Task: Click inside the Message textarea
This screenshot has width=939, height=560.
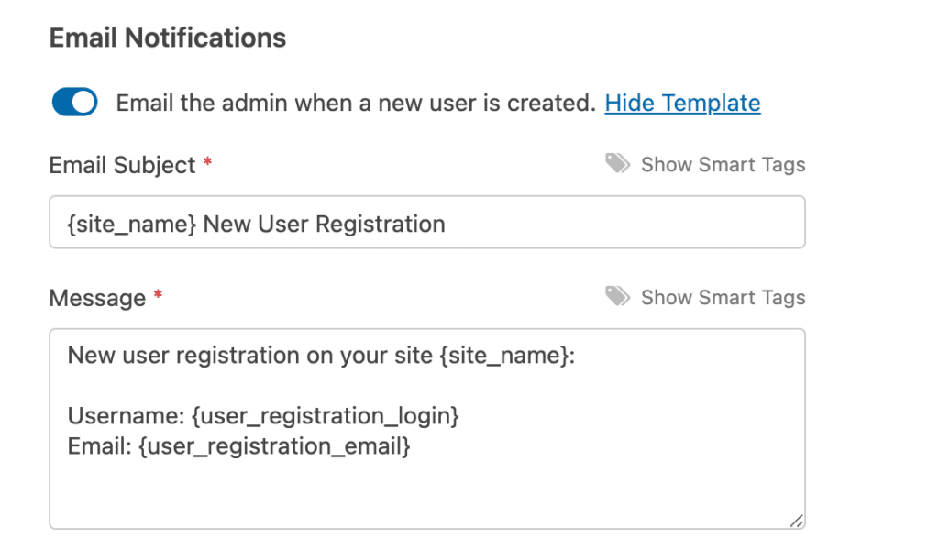Action: (x=427, y=428)
